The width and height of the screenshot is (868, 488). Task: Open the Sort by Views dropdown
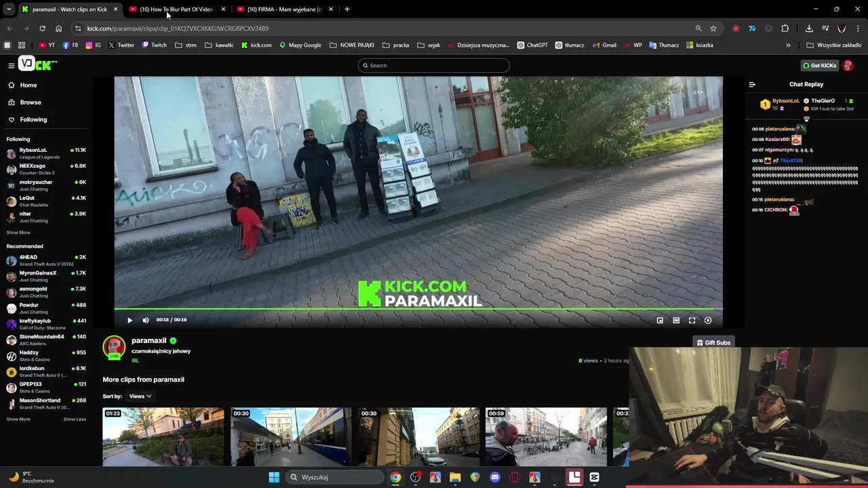point(140,396)
